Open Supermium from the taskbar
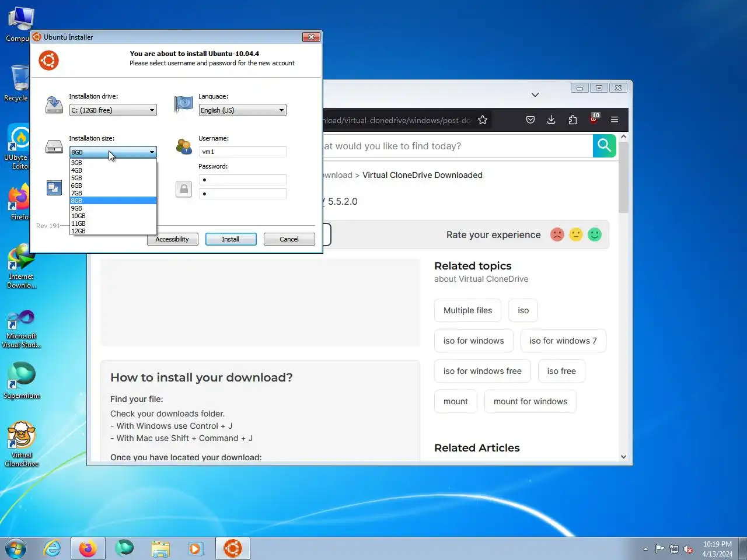747x560 pixels. pyautogui.click(x=124, y=548)
